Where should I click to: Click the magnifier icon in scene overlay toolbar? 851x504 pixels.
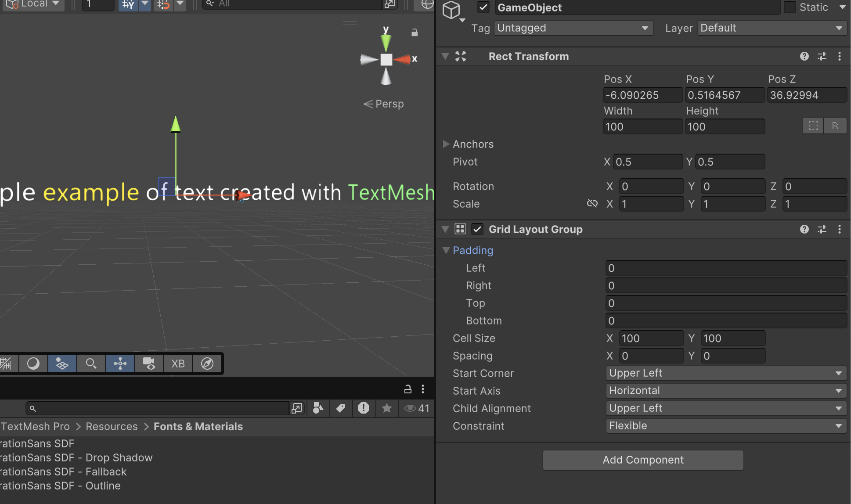[x=91, y=364]
